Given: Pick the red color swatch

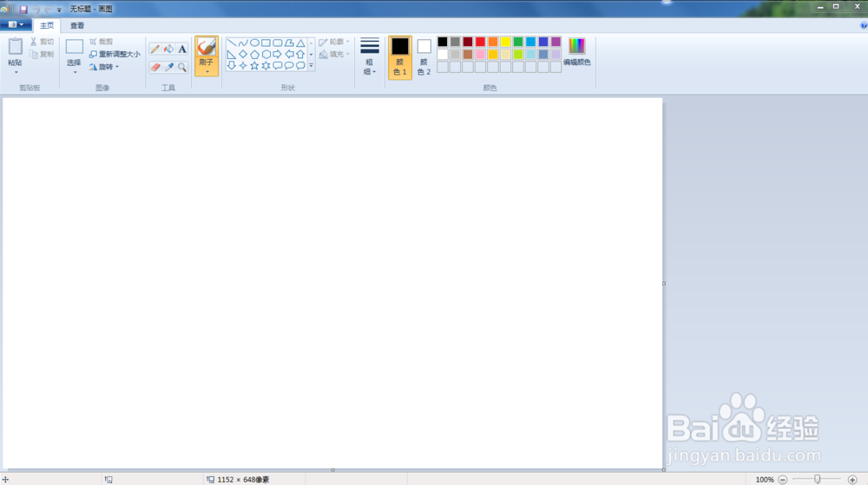Looking at the screenshot, I should 481,42.
